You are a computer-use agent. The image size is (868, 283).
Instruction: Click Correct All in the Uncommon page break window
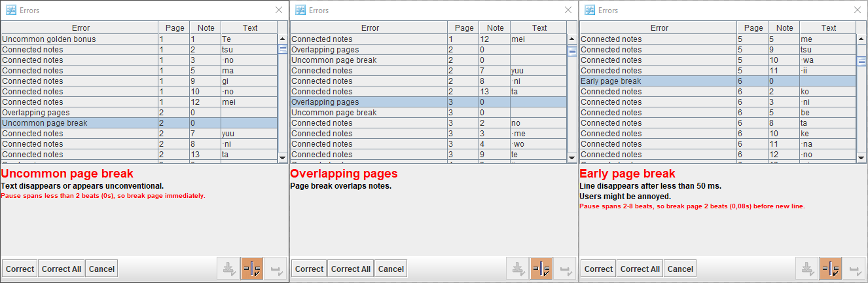[x=62, y=269]
